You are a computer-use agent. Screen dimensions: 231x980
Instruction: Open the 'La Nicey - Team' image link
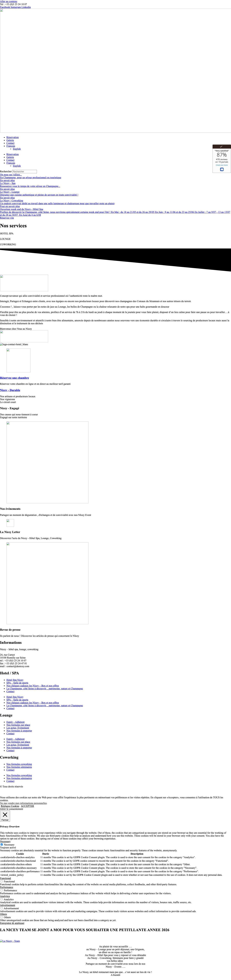[x=10, y=941]
